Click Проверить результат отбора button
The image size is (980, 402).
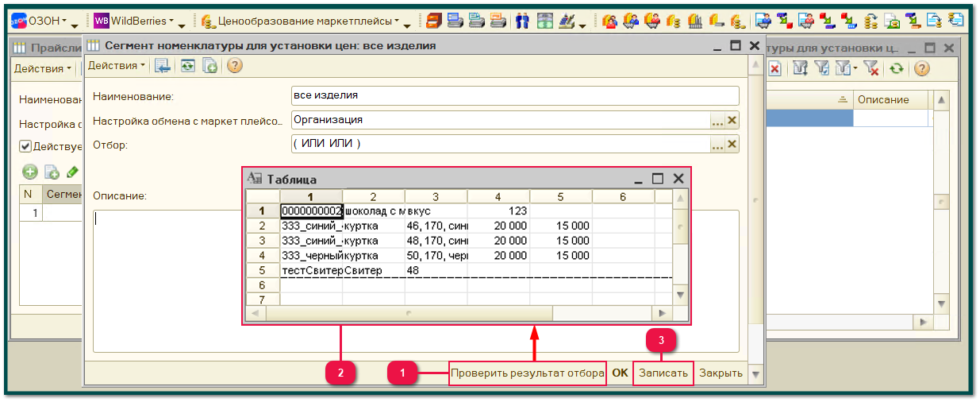pyautogui.click(x=528, y=373)
